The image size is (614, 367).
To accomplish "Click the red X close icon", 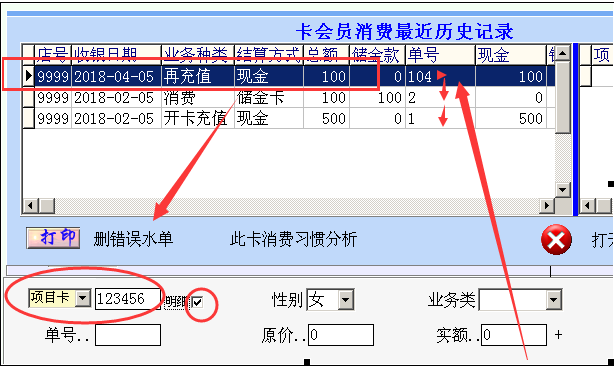I will [556, 240].
